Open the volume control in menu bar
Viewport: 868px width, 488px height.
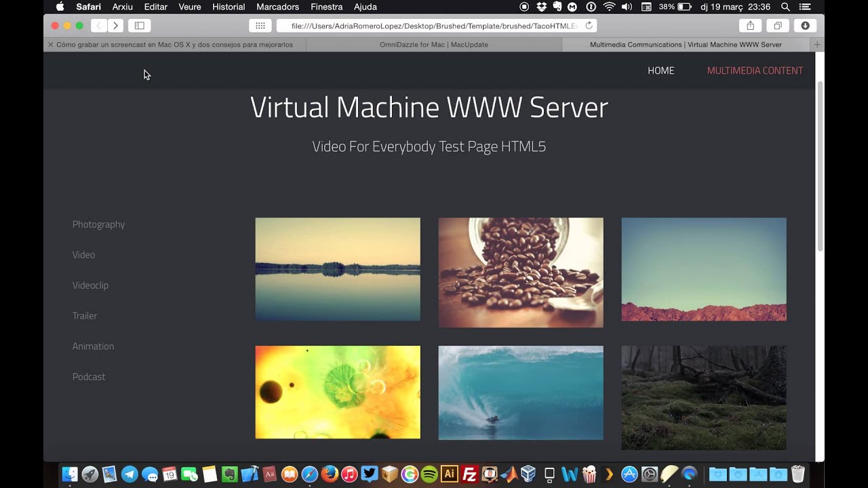tap(627, 7)
